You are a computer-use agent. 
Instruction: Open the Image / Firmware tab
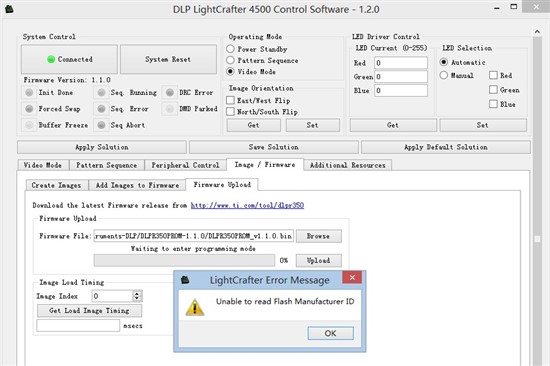coord(265,165)
